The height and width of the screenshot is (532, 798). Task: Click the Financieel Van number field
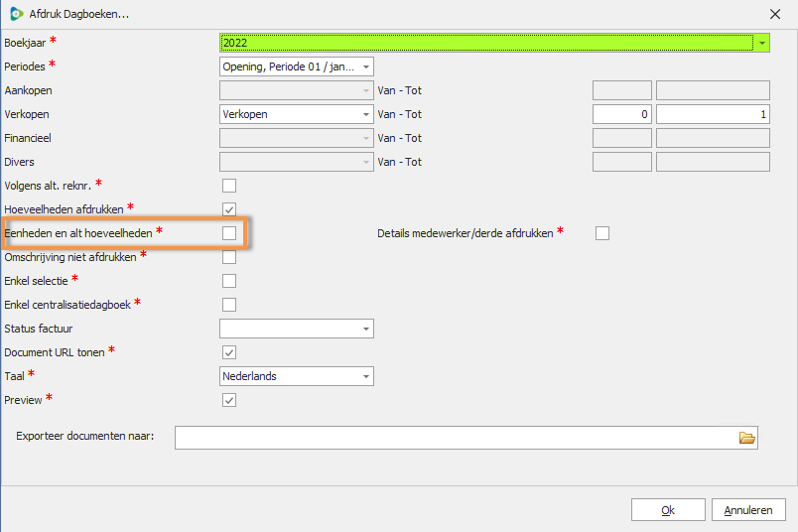[x=622, y=138]
